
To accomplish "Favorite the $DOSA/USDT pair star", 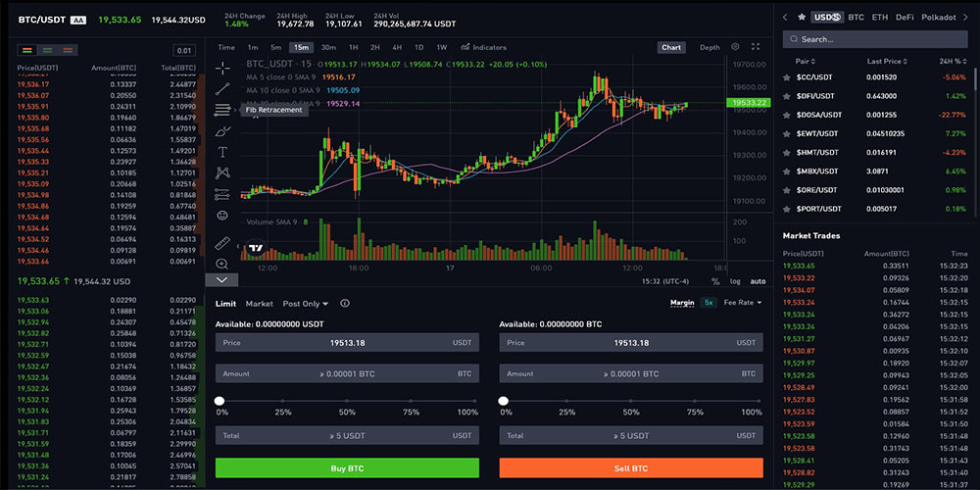I will 787,115.
